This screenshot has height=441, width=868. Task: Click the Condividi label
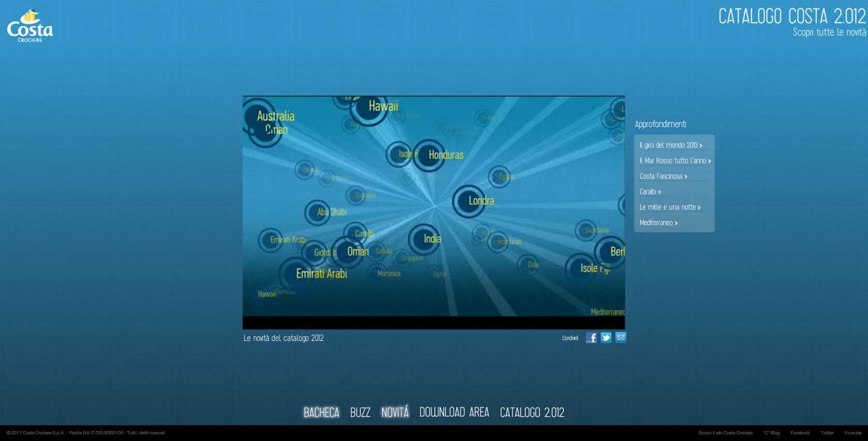[570, 338]
